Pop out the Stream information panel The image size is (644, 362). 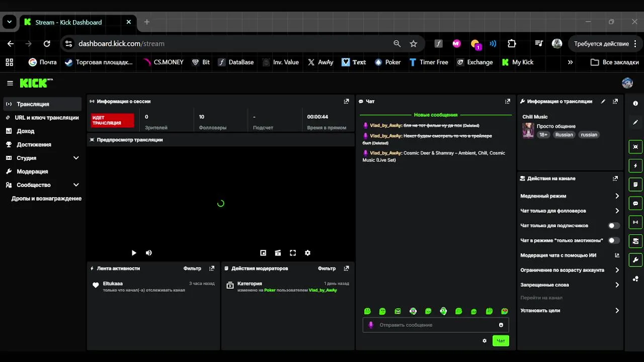click(x=615, y=102)
